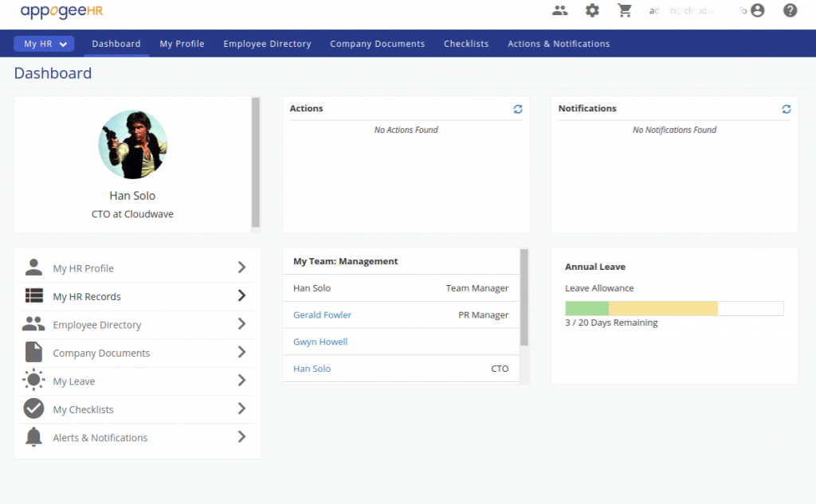
Task: Expand the My Leave sidebar entry chevron
Action: (x=241, y=381)
